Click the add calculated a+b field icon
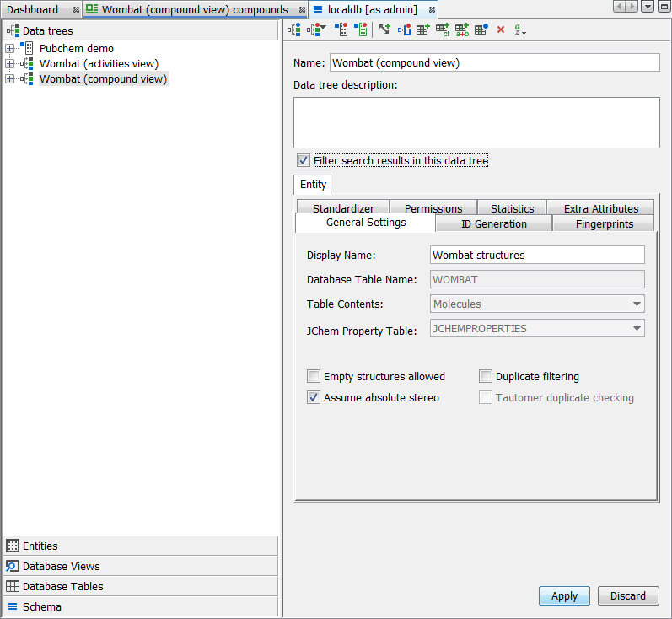 coord(462,30)
